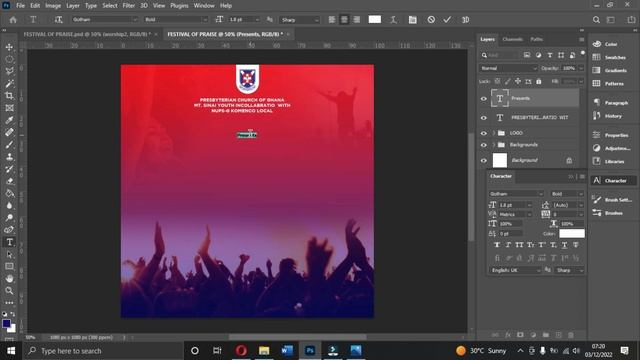The height and width of the screenshot is (360, 640).
Task: Open Paragraph panel
Action: point(611,103)
